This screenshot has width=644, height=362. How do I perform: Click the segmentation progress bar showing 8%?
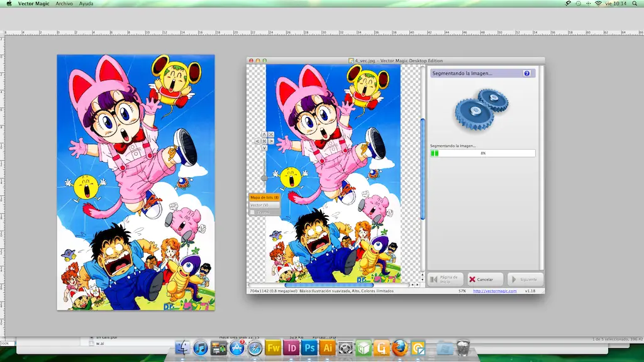(x=482, y=153)
